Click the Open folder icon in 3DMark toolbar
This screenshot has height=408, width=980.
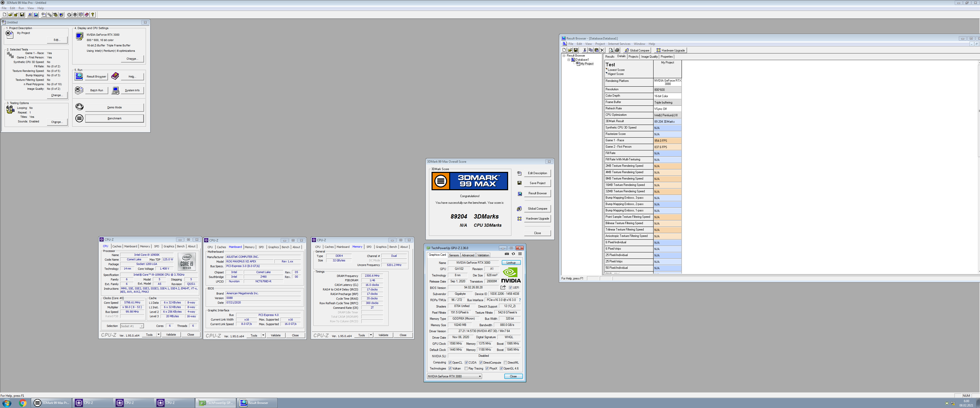pos(10,15)
